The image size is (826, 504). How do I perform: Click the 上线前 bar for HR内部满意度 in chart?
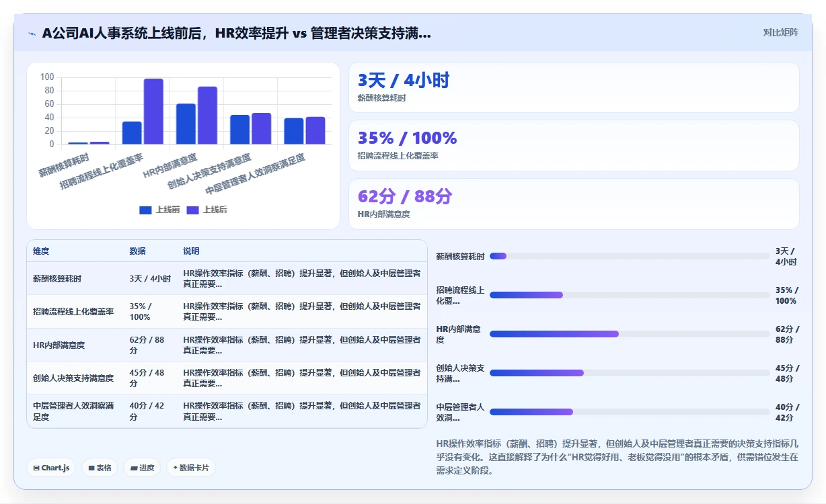pyautogui.click(x=186, y=124)
